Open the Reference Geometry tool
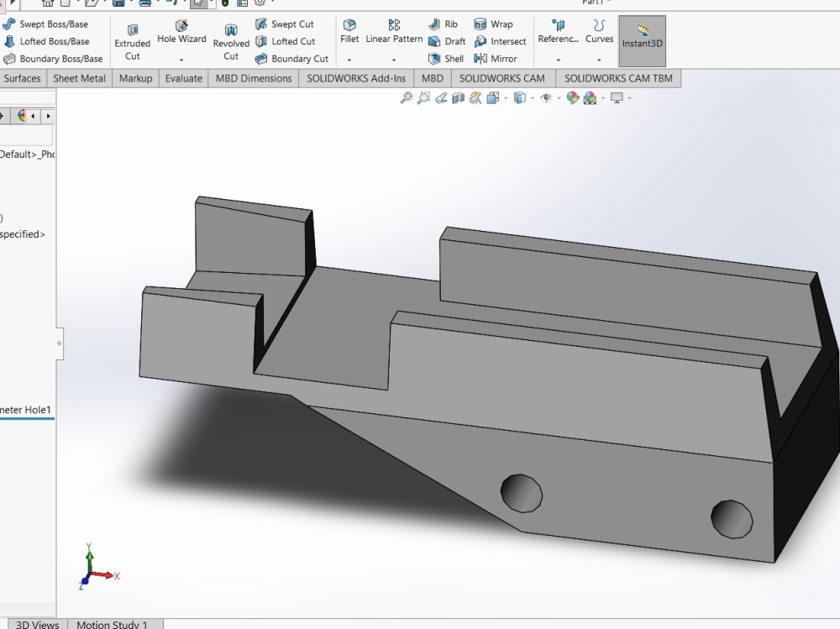 pyautogui.click(x=559, y=32)
